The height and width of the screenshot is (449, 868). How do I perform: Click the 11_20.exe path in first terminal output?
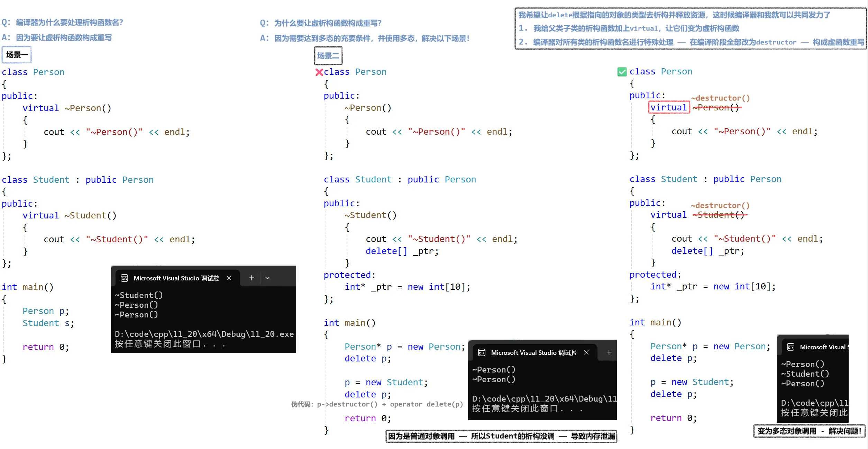(x=204, y=334)
